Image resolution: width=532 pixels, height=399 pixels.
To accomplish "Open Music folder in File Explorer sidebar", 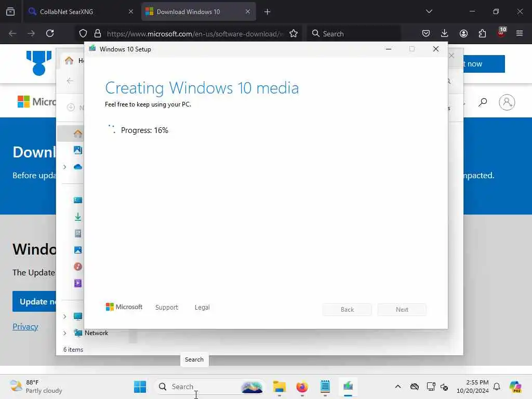I will tap(78, 267).
